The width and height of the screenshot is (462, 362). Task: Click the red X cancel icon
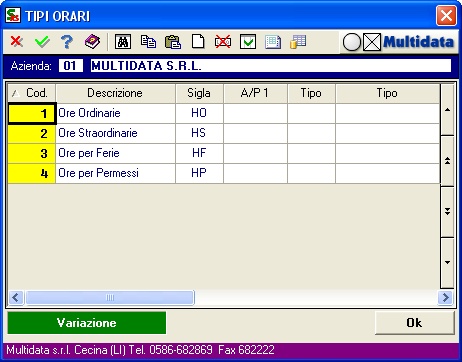click(x=17, y=42)
